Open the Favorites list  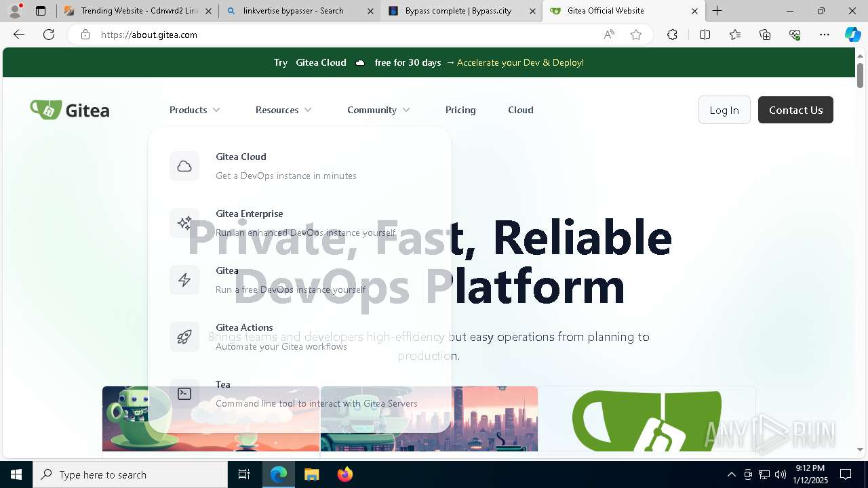[735, 35]
